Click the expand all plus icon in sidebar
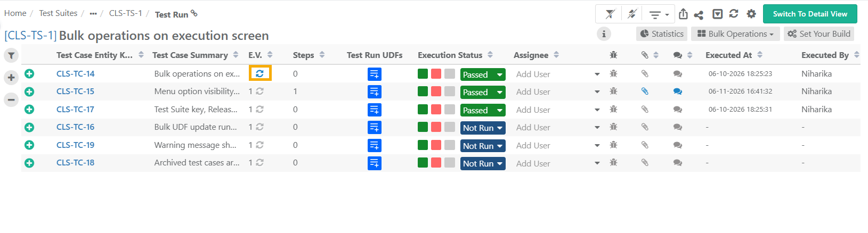 click(11, 78)
